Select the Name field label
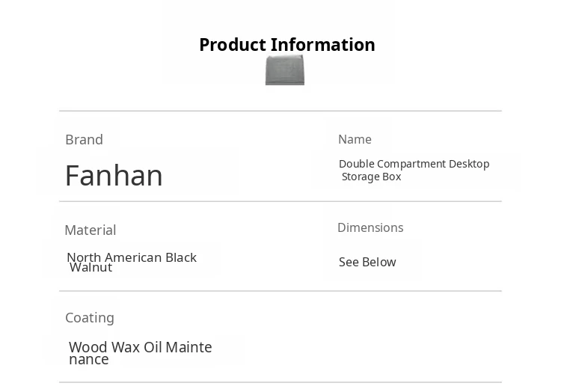The height and width of the screenshot is (392, 561). click(355, 139)
